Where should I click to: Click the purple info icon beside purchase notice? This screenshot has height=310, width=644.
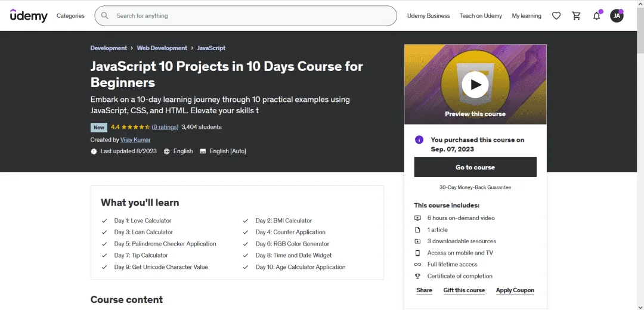pos(419,139)
